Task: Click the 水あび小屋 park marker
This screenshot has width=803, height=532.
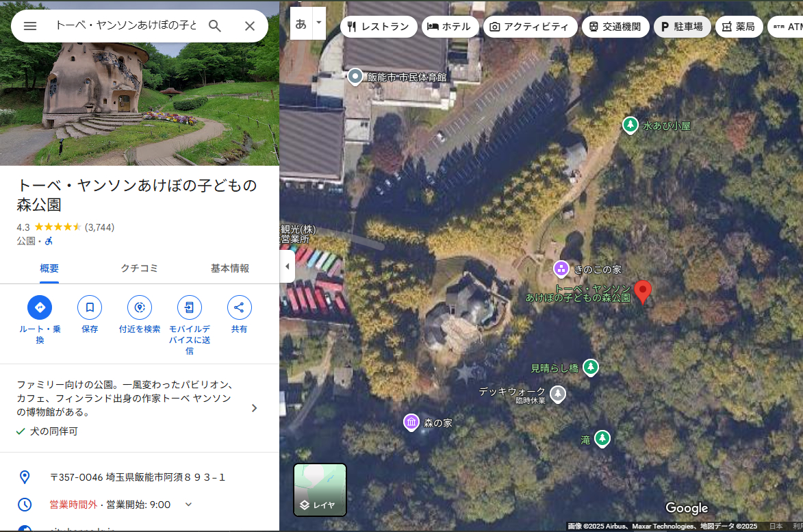Action: [x=630, y=125]
